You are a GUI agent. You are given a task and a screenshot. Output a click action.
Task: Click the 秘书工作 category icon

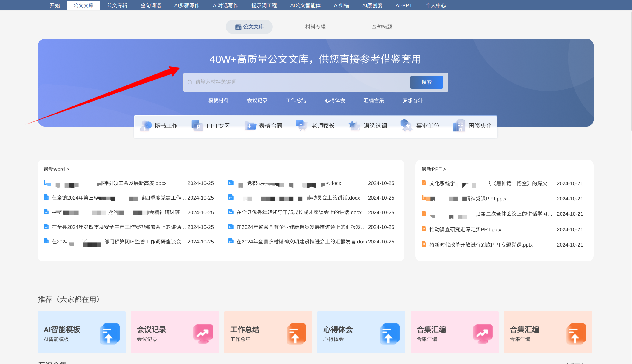point(146,125)
